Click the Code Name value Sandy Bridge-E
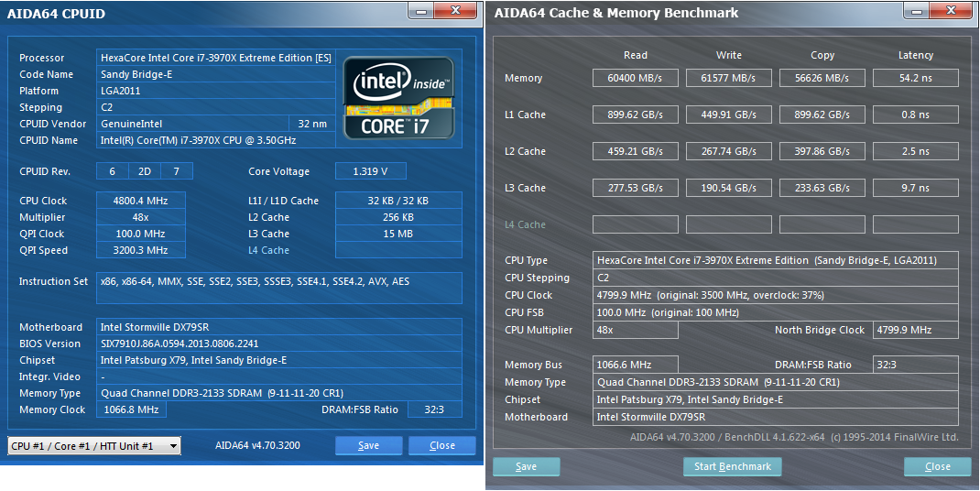Image resolution: width=980 pixels, height=491 pixels. coord(216,74)
